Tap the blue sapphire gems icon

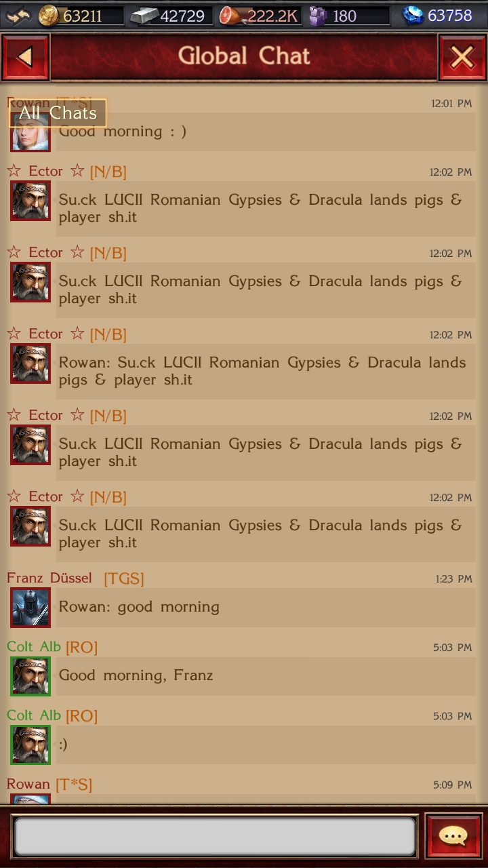(413, 16)
